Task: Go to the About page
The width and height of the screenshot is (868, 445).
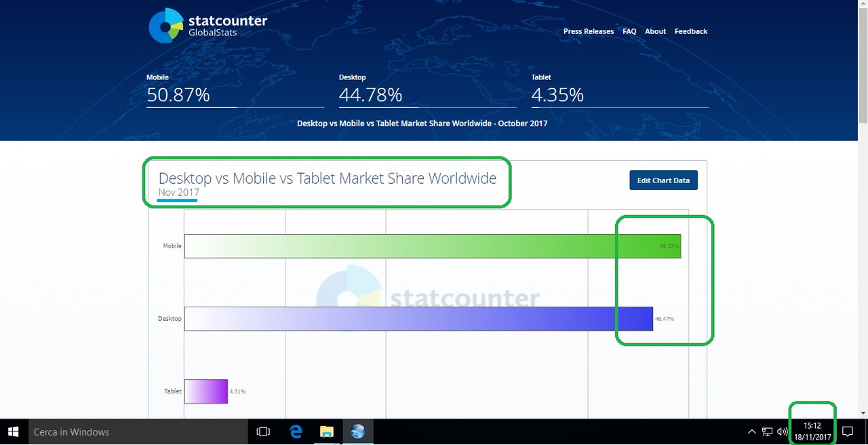Action: [656, 31]
